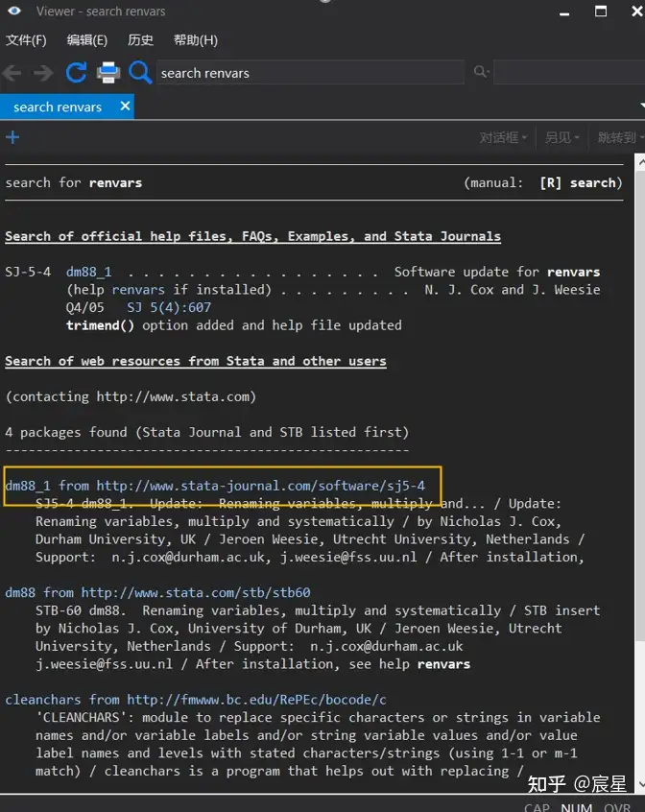
Task: Open a new viewer tab with plus
Action: coord(12,137)
